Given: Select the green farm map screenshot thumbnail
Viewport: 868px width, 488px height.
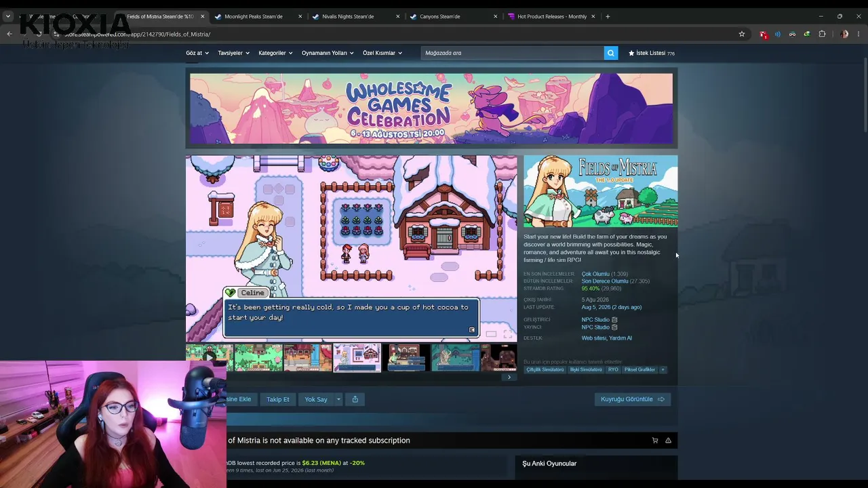Looking at the screenshot, I should pos(258,358).
